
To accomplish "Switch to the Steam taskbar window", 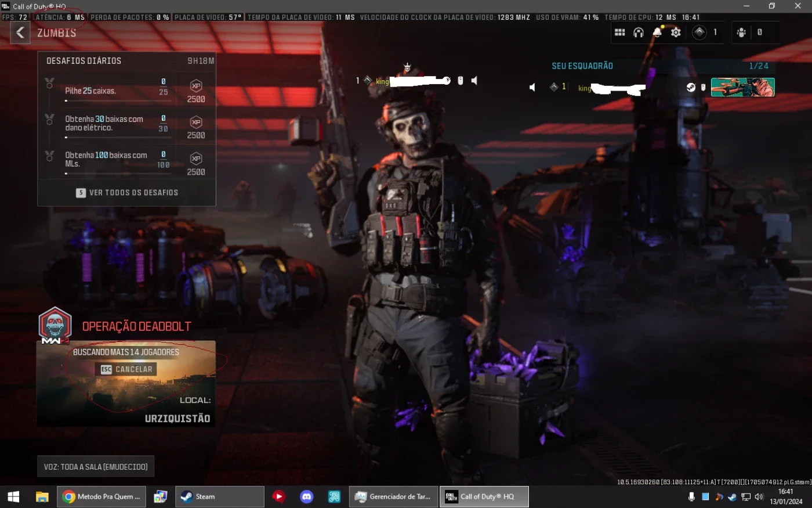I will 219,497.
